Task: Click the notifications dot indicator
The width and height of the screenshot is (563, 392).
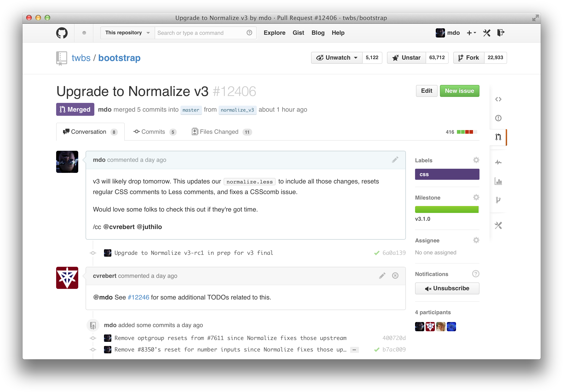Action: click(x=84, y=33)
